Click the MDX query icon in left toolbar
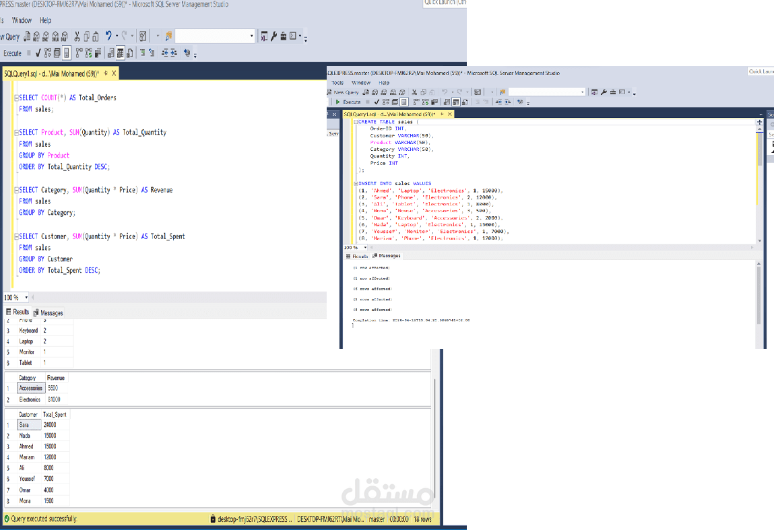Viewport: 776px width, 532px height. [x=36, y=36]
